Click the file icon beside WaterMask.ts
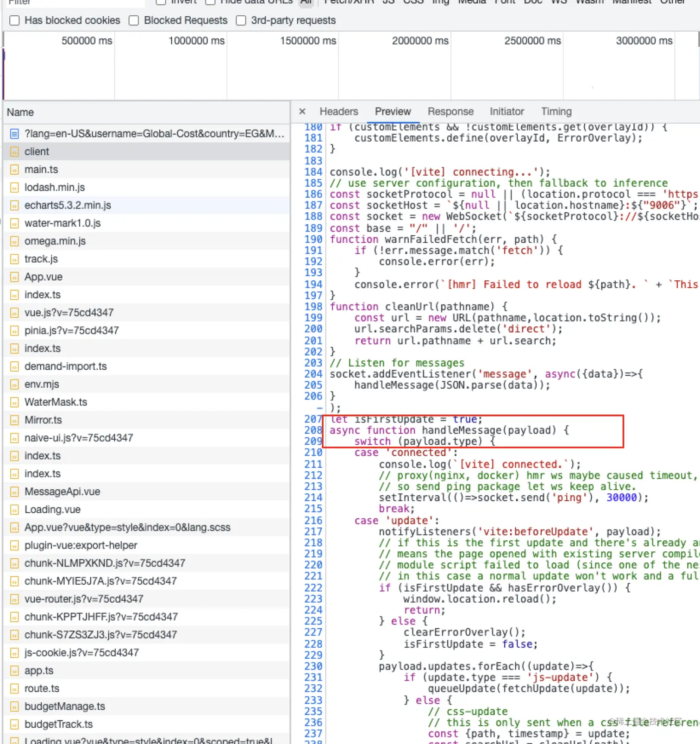Image resolution: width=700 pixels, height=744 pixels. 14,403
